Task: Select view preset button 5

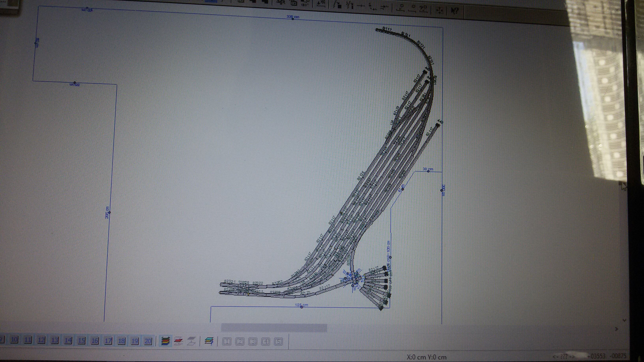Action: coord(279,341)
